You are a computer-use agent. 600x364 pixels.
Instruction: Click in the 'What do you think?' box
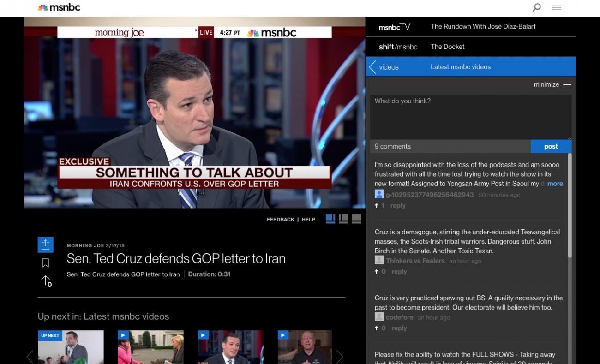[x=470, y=117]
